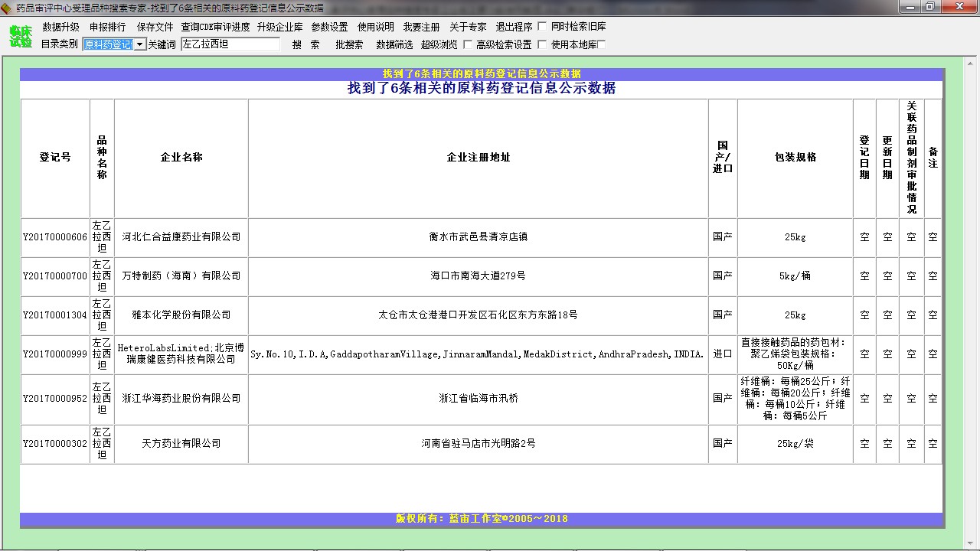Click the 包装规格 column header
980x551 pixels.
coord(795,158)
